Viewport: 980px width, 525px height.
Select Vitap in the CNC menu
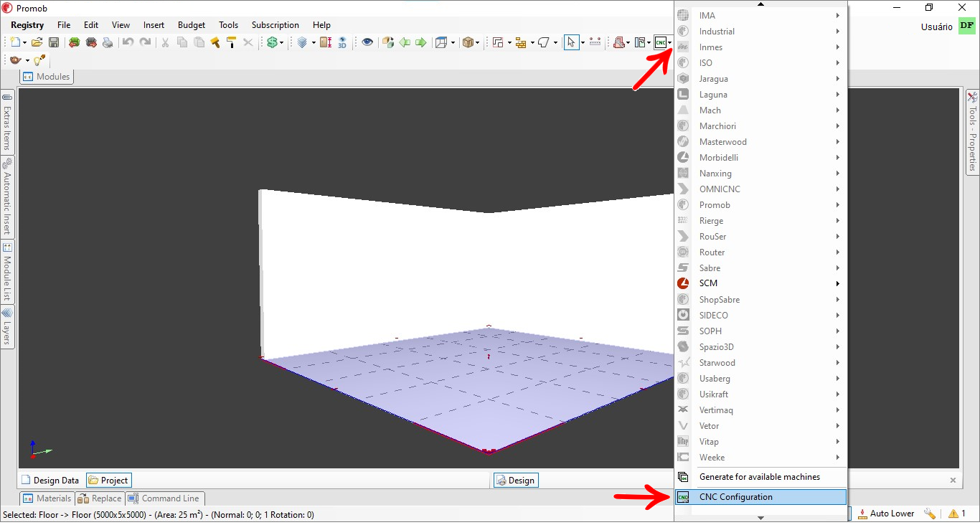[761, 441]
